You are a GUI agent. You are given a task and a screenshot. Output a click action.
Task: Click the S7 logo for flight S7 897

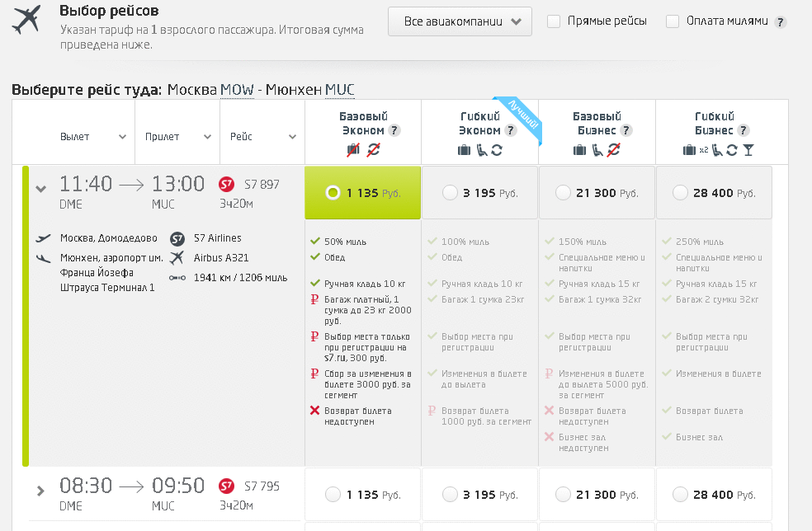click(x=226, y=184)
